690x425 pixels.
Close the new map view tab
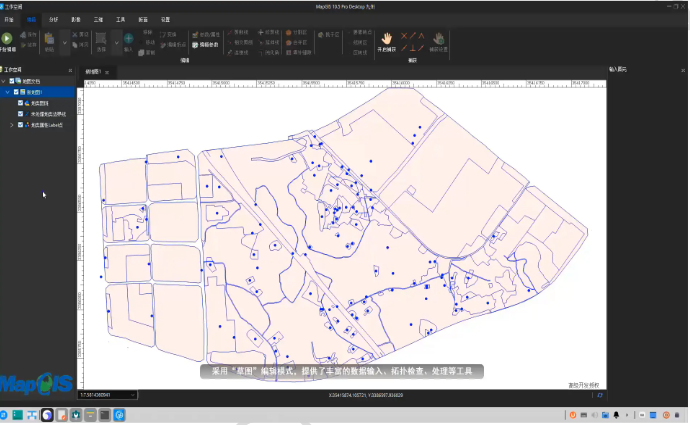point(107,72)
